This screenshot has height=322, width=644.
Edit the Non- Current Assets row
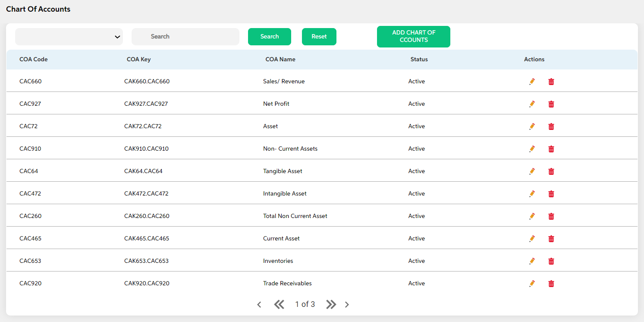coord(532,149)
